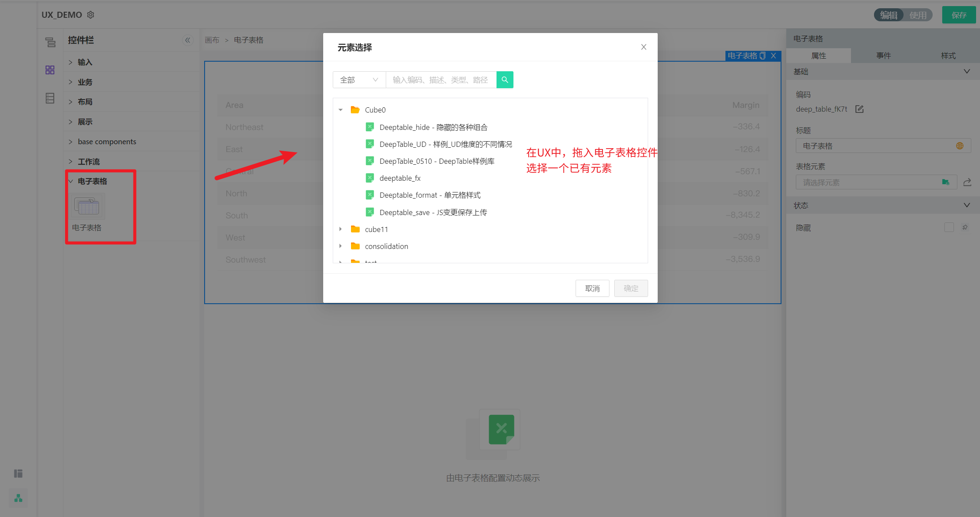The image size is (980, 517).
Task: Select the DeepTable_UD spreadsheet icon
Action: [370, 144]
